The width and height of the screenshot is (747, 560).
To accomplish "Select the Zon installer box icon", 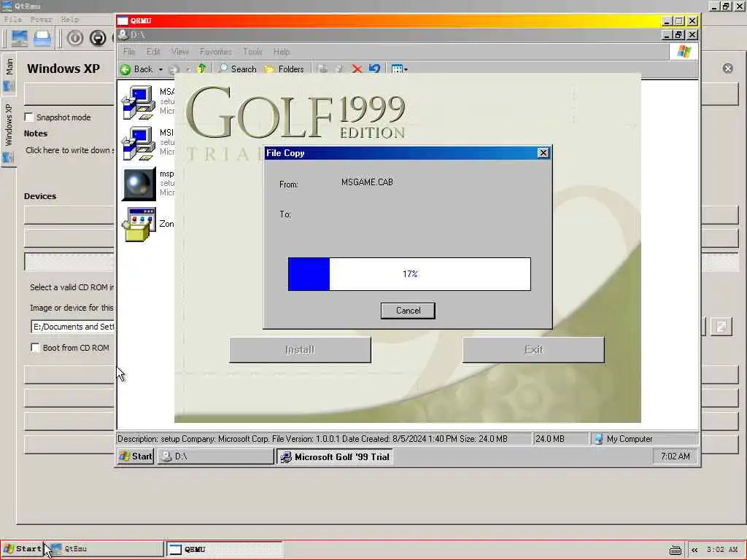I will (x=139, y=225).
